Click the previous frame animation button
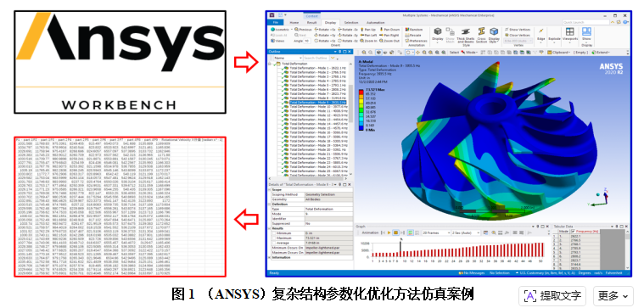Screen dimensions: 644x308 click(x=383, y=232)
